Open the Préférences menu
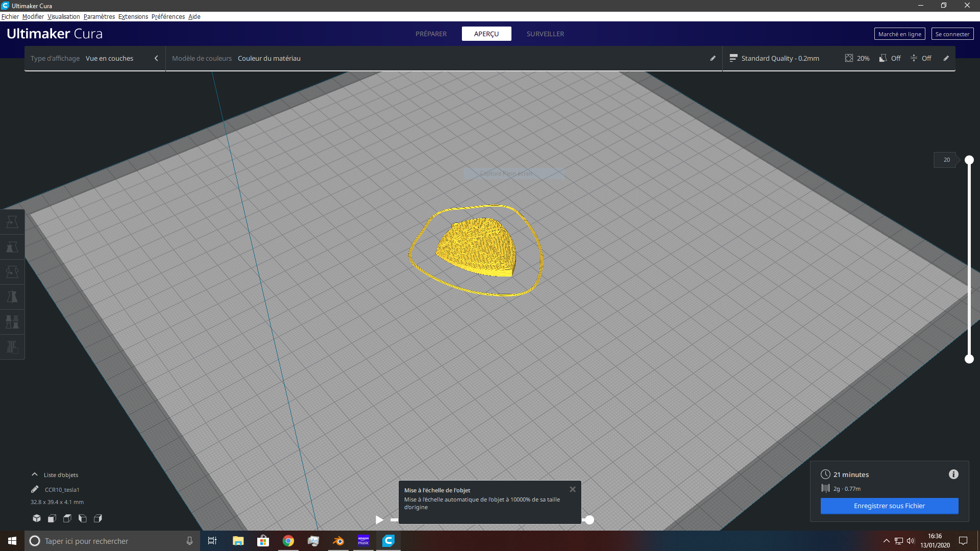The width and height of the screenshot is (980, 551). tap(168, 17)
